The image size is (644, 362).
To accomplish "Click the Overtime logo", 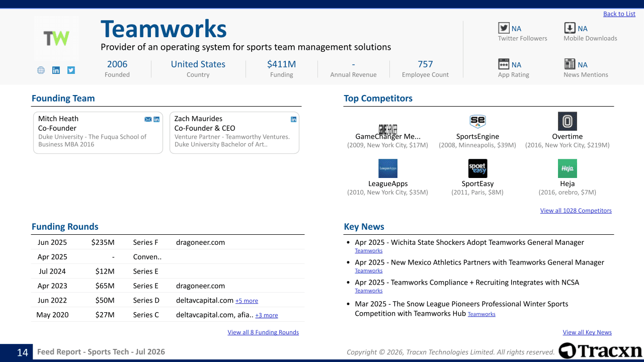I will (568, 121).
